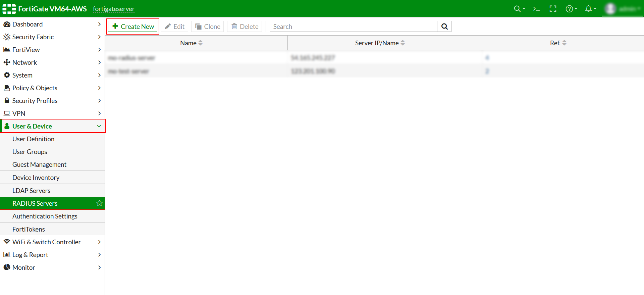Screen dimensions: 644x295
Task: Open the help question-mark menu
Action: tap(571, 9)
